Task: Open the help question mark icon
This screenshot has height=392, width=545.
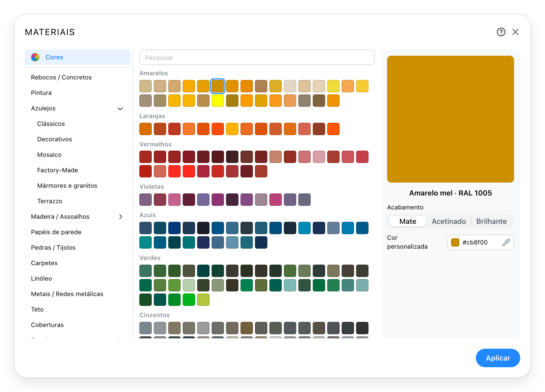Action: (x=501, y=32)
